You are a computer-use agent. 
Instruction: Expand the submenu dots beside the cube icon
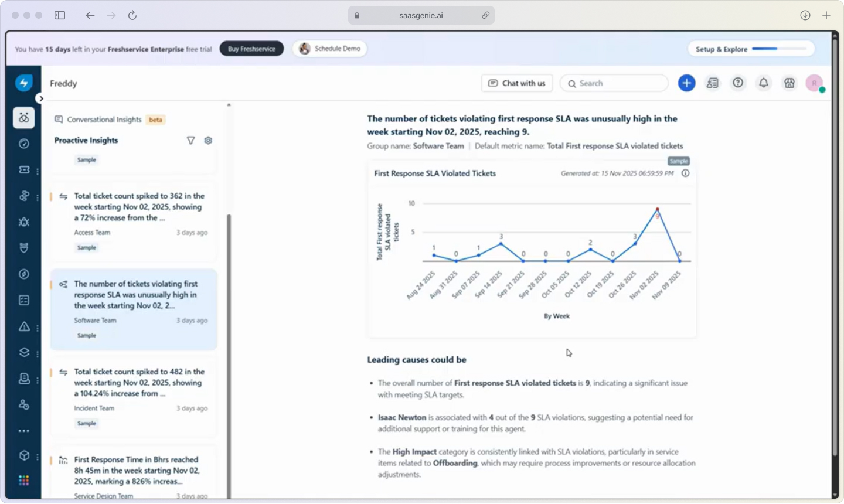point(38,457)
